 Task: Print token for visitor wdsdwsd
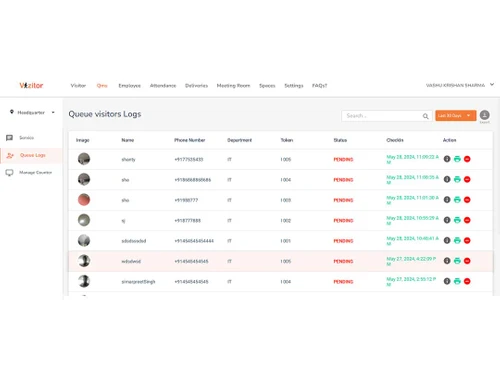point(457,261)
